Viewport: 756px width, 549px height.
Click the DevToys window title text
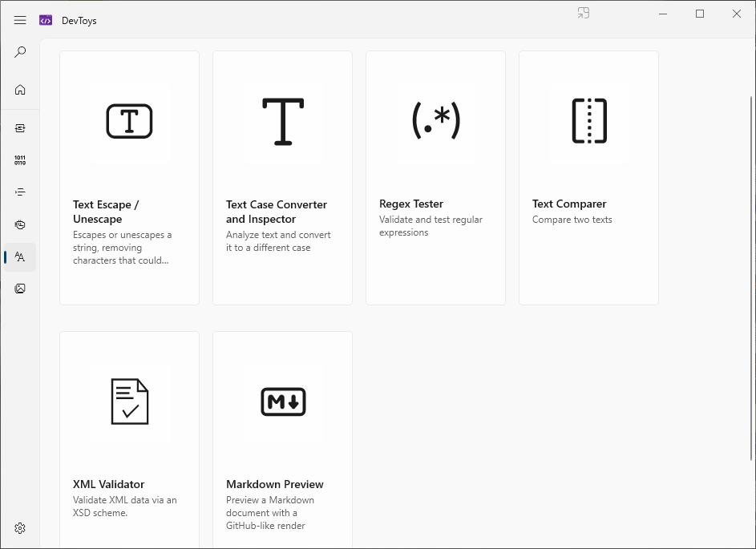point(79,21)
